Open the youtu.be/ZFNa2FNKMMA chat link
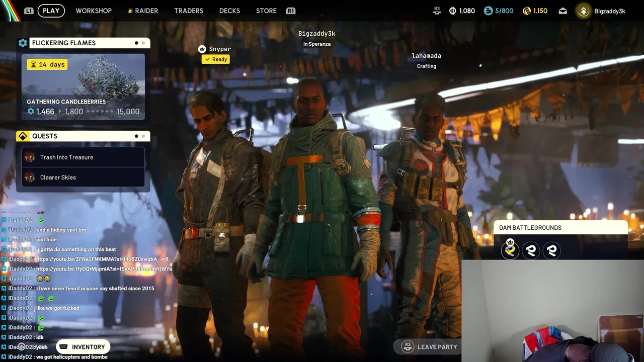 102,259
